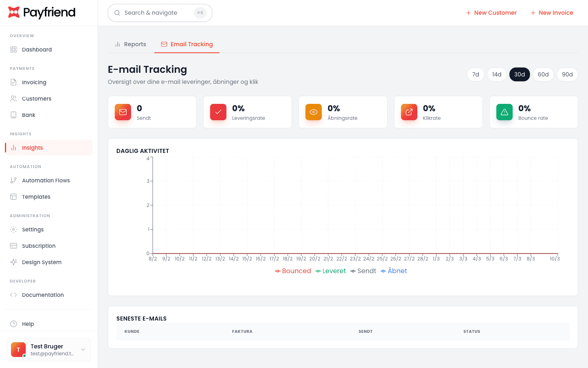
Task: Click the Settings gear icon
Action: (13, 229)
